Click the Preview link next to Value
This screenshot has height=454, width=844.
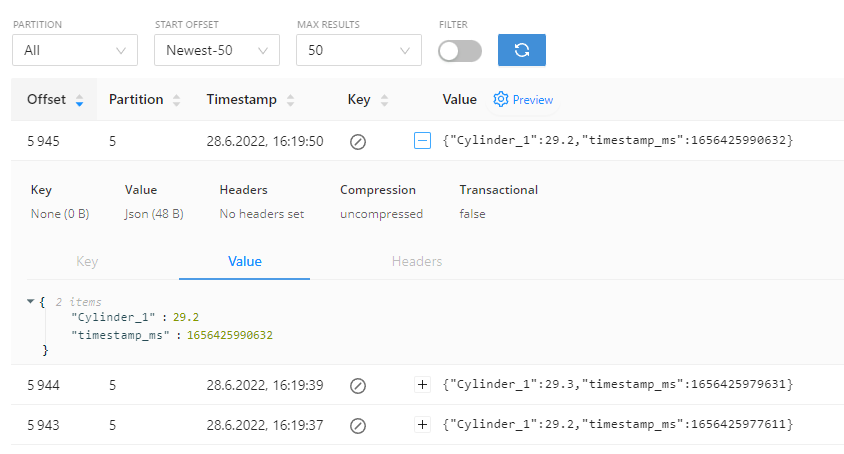532,100
